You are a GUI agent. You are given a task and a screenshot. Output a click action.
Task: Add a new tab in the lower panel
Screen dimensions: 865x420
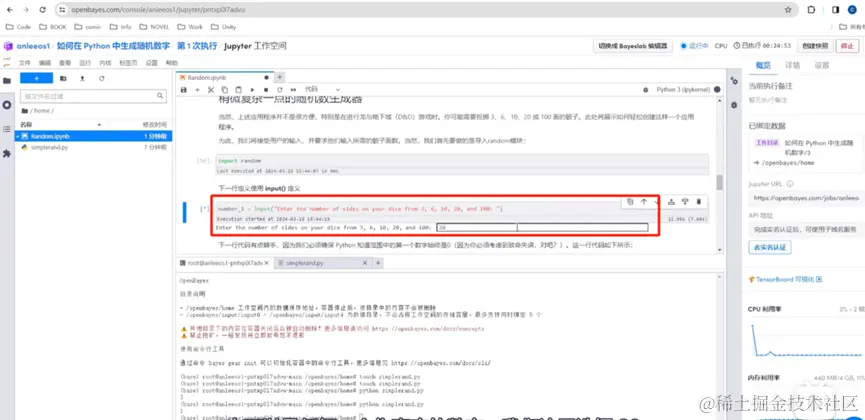click(x=378, y=263)
